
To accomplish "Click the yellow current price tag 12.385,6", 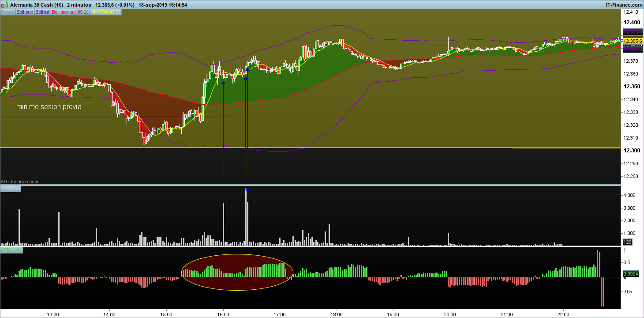I will pyautogui.click(x=633, y=41).
